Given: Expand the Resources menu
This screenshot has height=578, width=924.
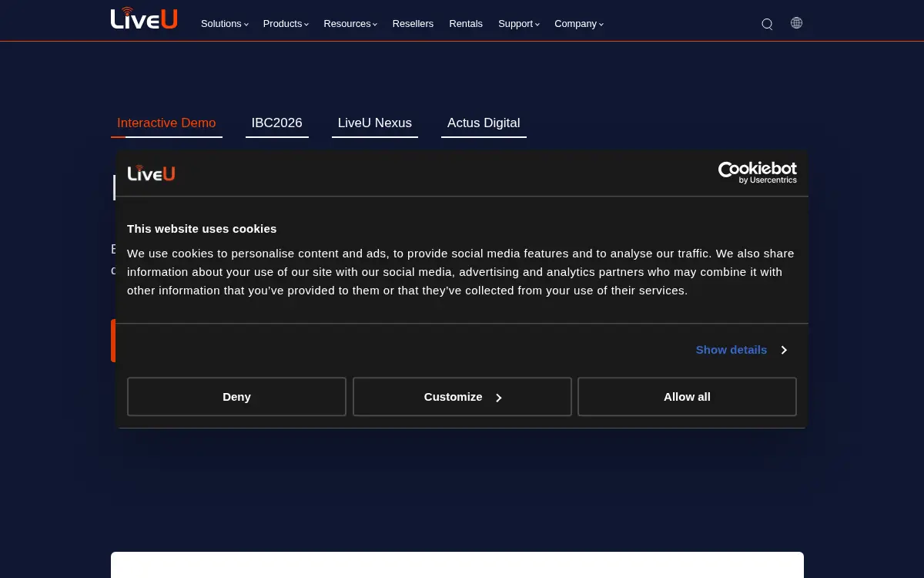Looking at the screenshot, I should pos(350,24).
